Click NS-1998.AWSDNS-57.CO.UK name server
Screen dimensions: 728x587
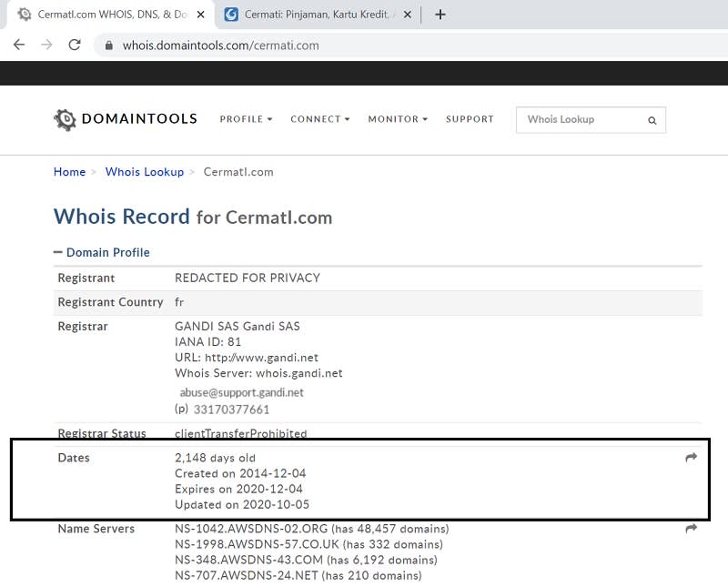point(257,544)
